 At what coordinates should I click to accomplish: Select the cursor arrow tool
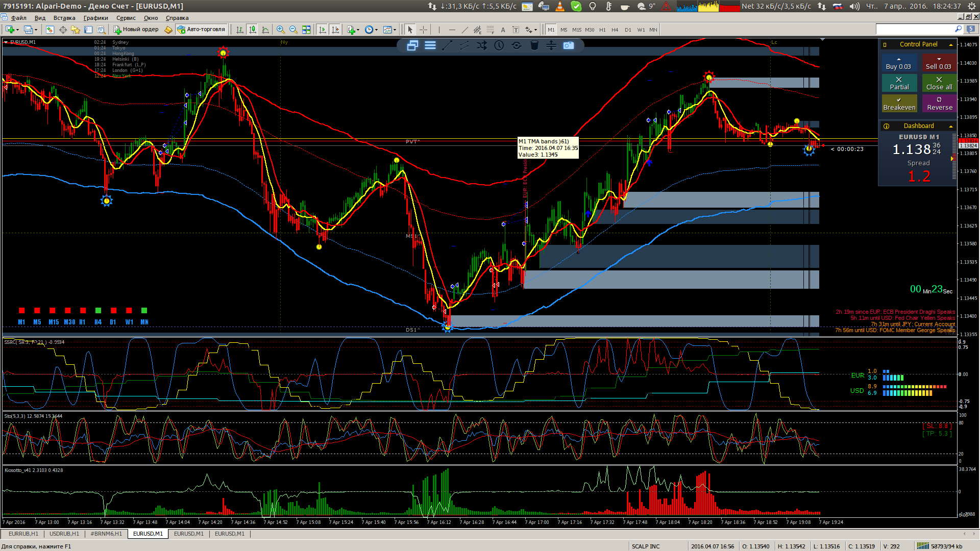410,30
